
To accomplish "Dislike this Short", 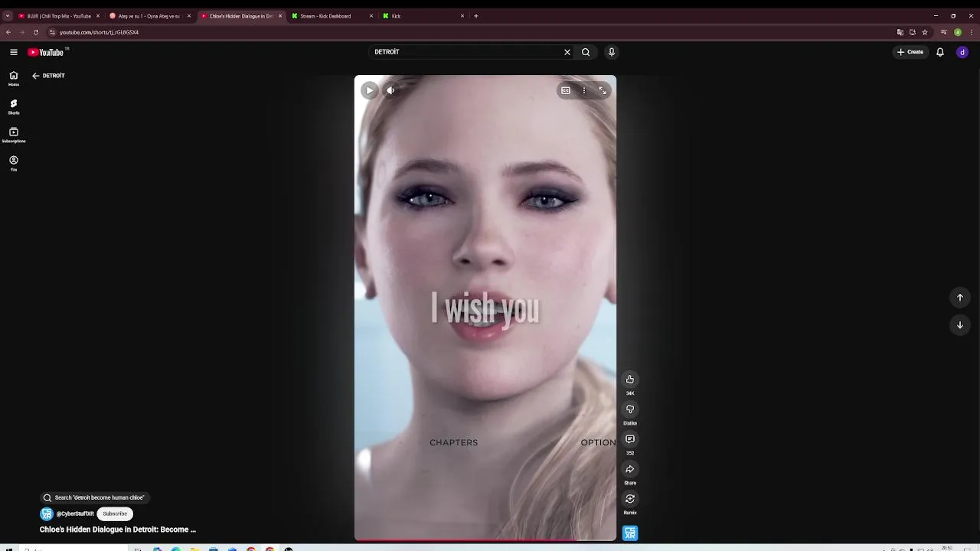I will 630,409.
